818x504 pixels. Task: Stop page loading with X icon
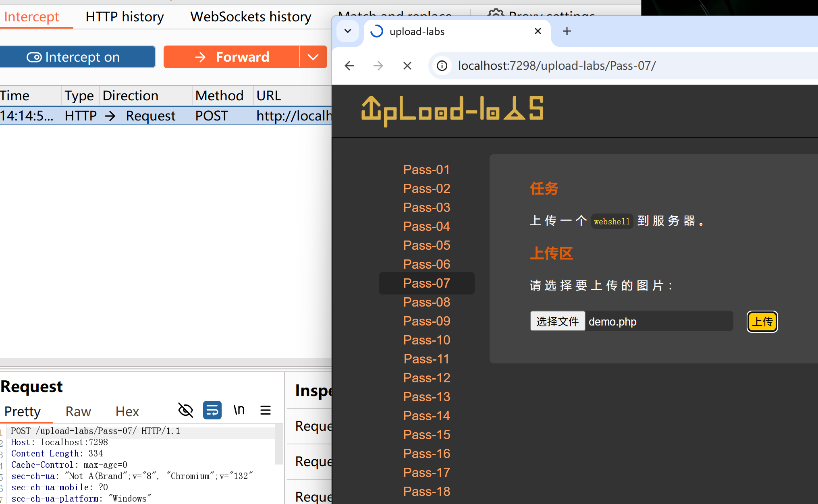[x=407, y=66]
